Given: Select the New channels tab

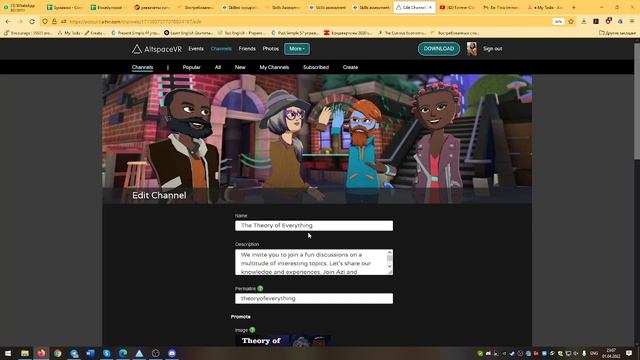Looking at the screenshot, I should (x=240, y=67).
